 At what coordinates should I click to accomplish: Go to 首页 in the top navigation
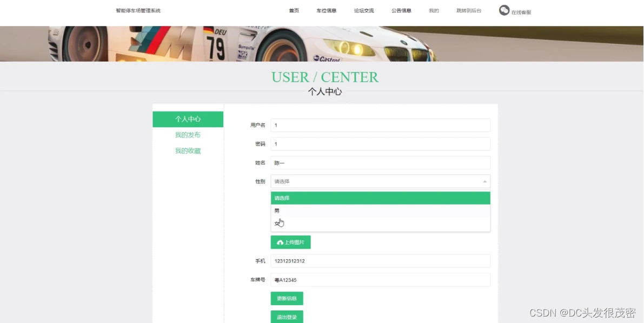click(294, 11)
